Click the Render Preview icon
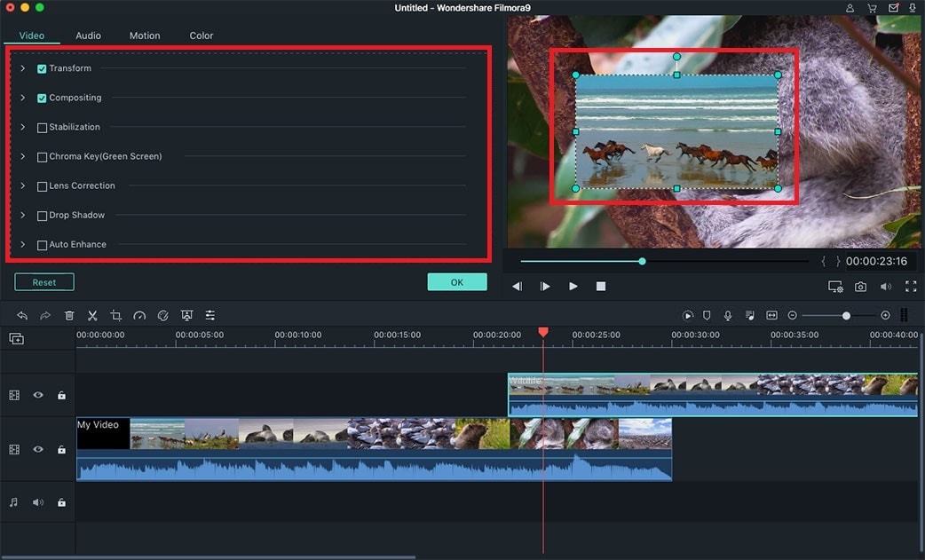 click(688, 316)
